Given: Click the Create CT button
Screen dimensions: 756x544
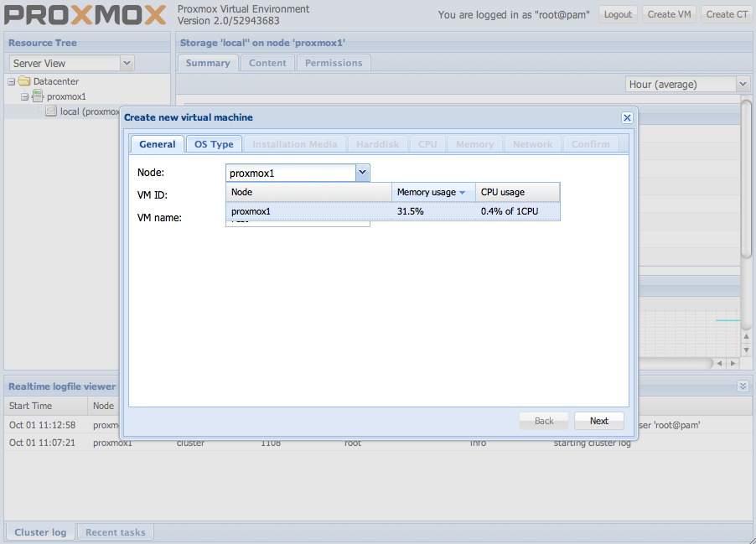Looking at the screenshot, I should coord(726,14).
